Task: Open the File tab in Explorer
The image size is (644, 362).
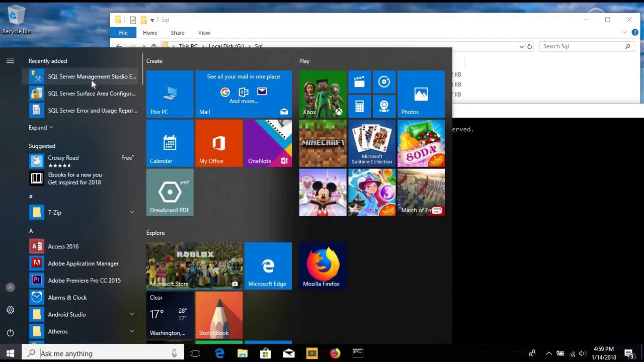Action: 123,33
